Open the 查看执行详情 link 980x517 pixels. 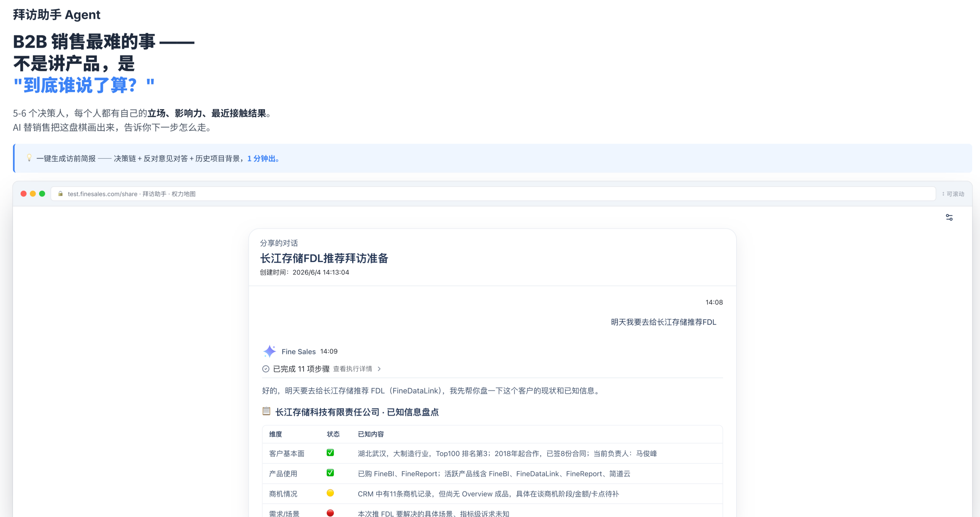tap(353, 369)
